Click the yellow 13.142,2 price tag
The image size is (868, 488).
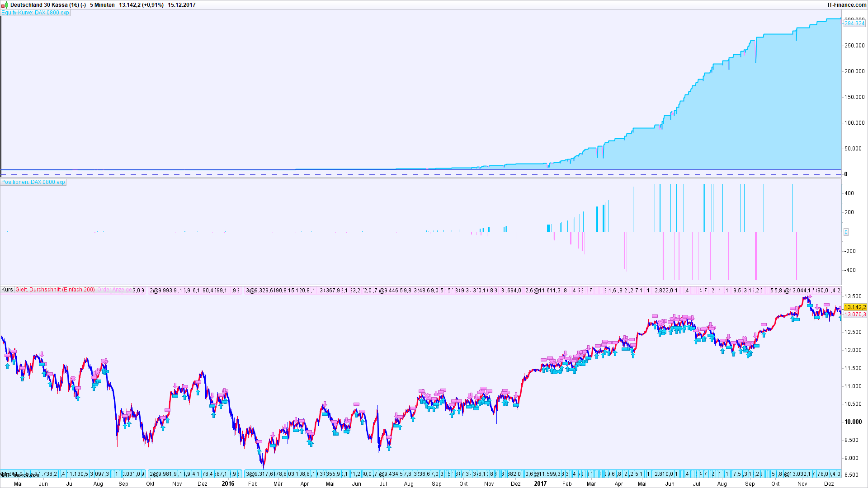tap(855, 307)
